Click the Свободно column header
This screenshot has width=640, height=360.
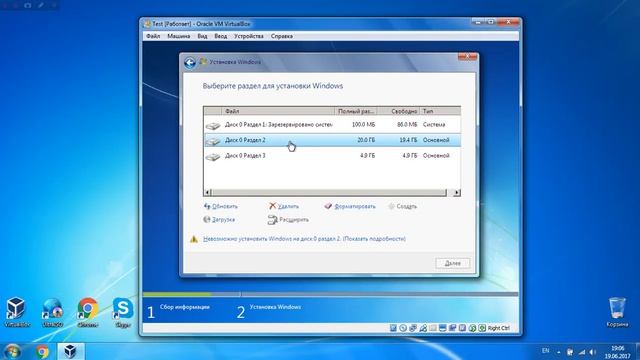[398, 111]
